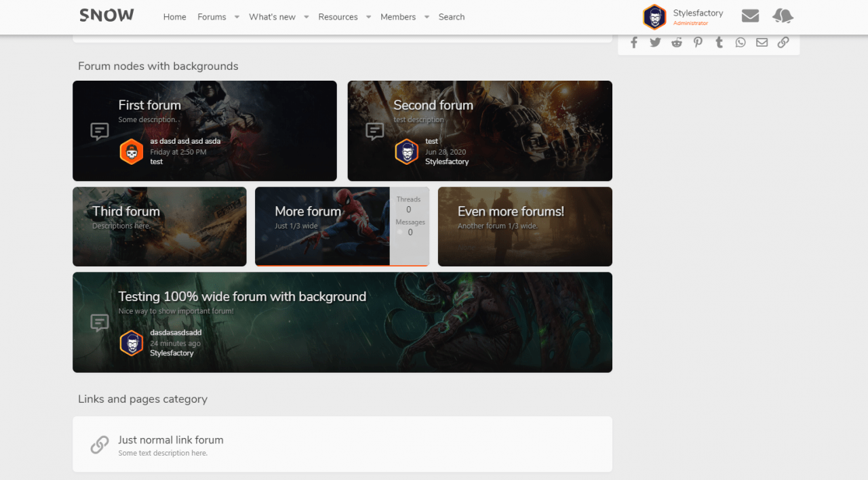Expand the Members dropdown arrow
The height and width of the screenshot is (480, 868).
tap(427, 17)
